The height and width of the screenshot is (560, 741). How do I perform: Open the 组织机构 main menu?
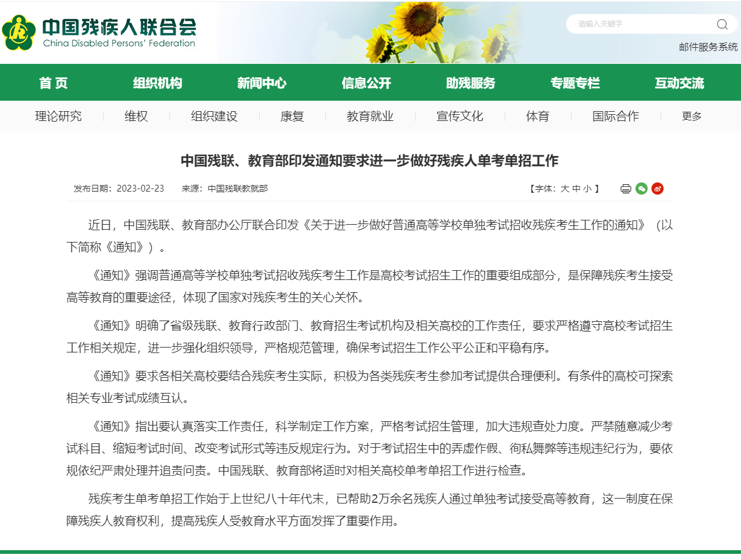click(x=158, y=83)
